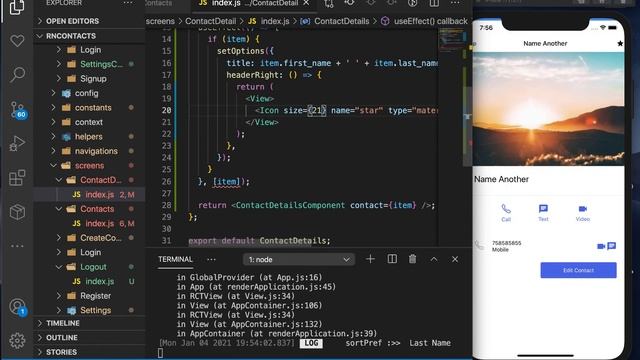Click 'ContactDetailsComponent' in code line 28
Image resolution: width=640 pixels, height=360 pixels.
click(290, 205)
